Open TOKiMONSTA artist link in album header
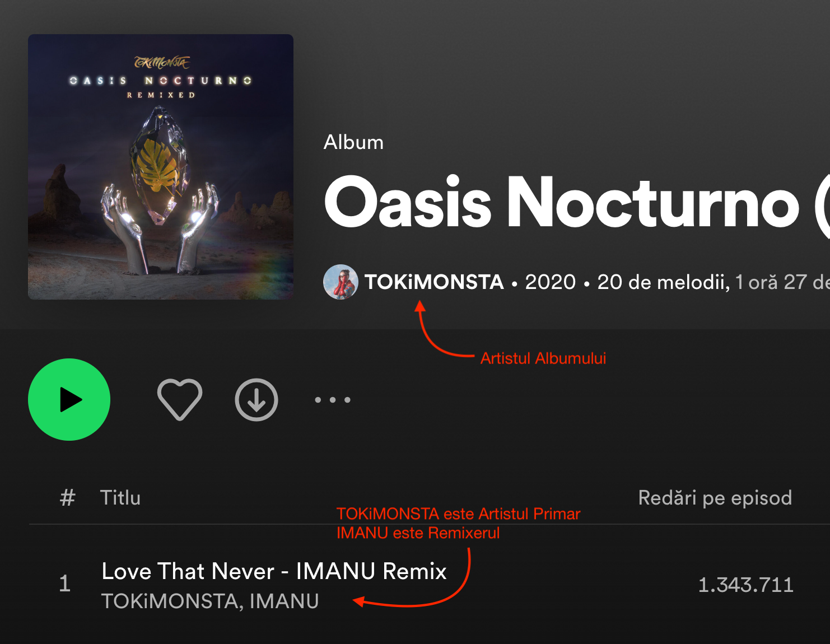Viewport: 830px width, 644px height. pyautogui.click(x=434, y=282)
